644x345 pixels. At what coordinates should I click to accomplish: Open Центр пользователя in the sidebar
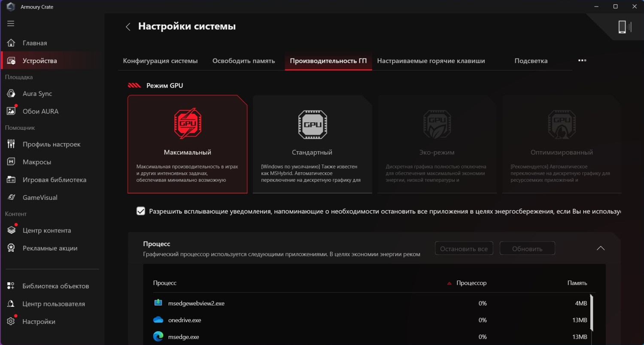[52, 304]
